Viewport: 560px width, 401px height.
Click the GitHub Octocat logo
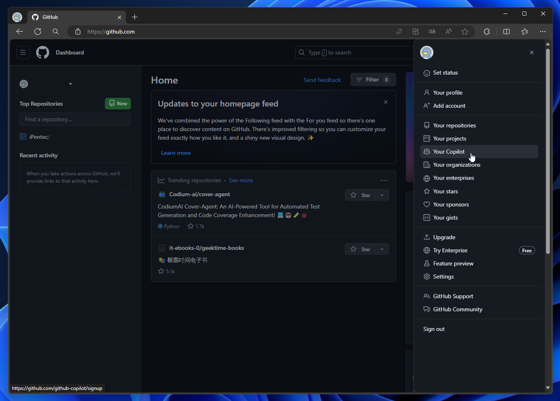tap(42, 53)
